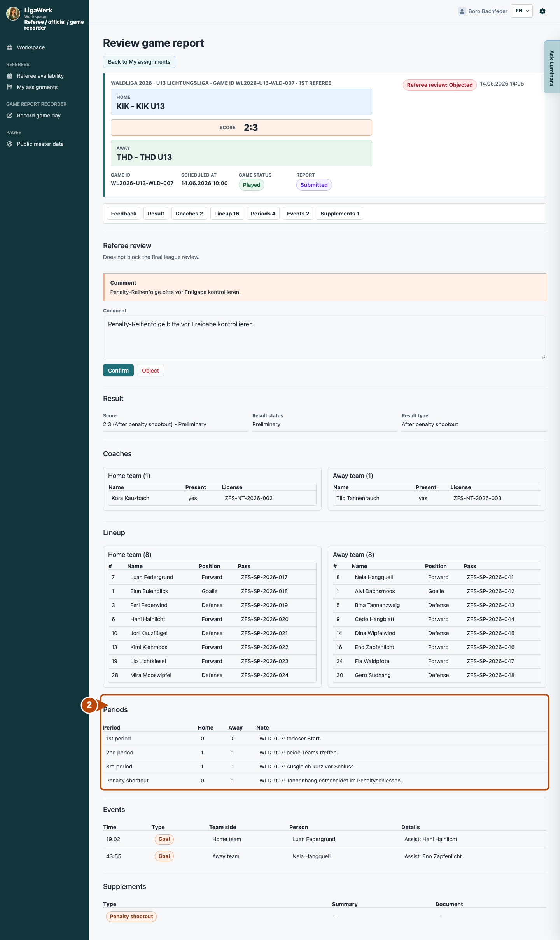Click the user profile icon beside Boro Bachfeder

(x=462, y=11)
